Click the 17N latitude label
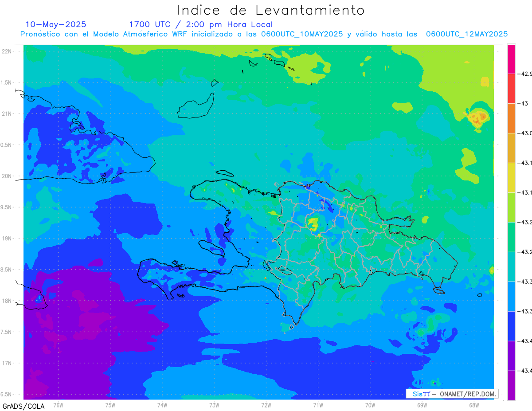This screenshot has width=532, height=411. pos(7,364)
